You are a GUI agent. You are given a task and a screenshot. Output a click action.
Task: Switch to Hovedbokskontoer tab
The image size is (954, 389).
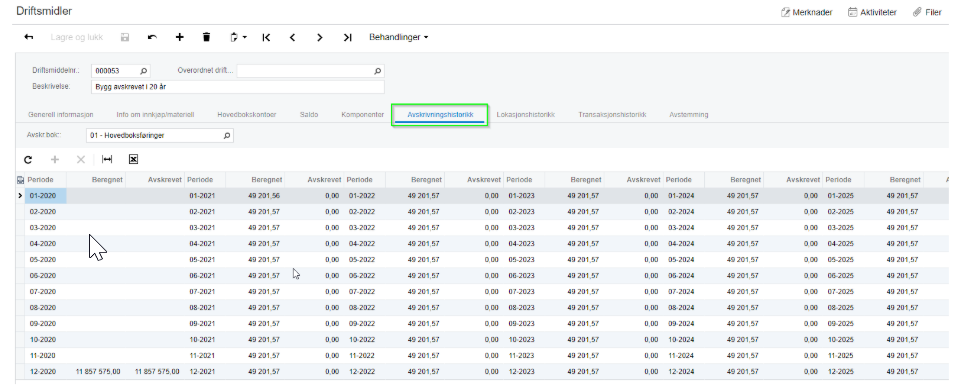pyautogui.click(x=246, y=114)
